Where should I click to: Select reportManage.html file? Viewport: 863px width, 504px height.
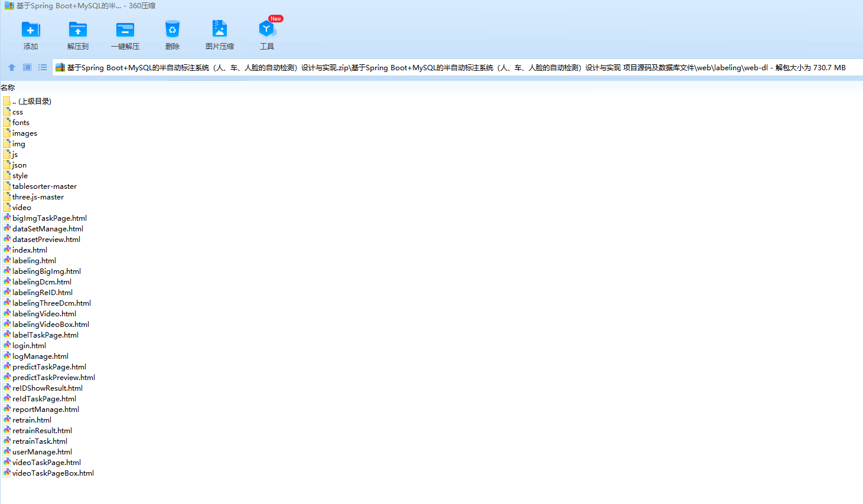tap(41, 409)
